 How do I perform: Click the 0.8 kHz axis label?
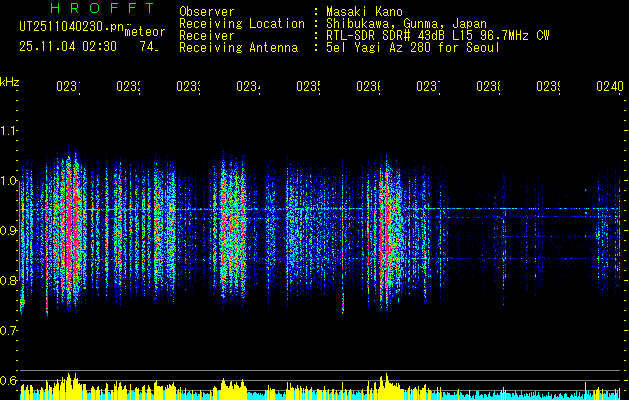pyautogui.click(x=8, y=280)
